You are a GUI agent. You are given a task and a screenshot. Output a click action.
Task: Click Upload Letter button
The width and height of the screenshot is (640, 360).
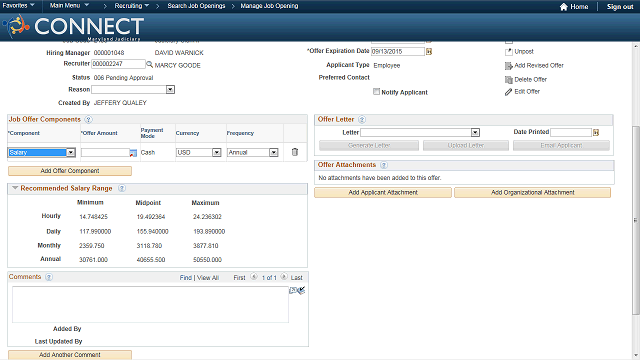pos(466,145)
